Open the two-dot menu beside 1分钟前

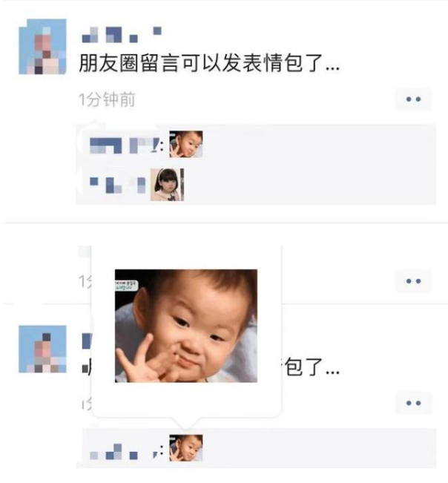pos(413,99)
